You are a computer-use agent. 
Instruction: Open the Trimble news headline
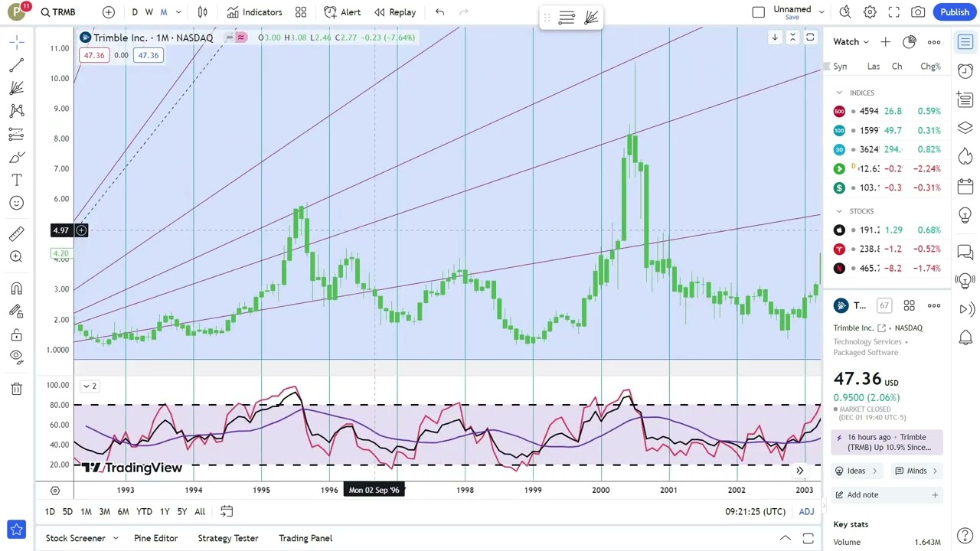[888, 442]
